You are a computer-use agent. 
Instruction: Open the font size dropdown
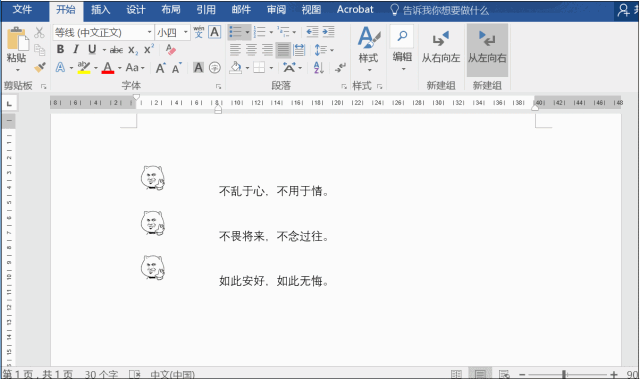pyautogui.click(x=186, y=32)
